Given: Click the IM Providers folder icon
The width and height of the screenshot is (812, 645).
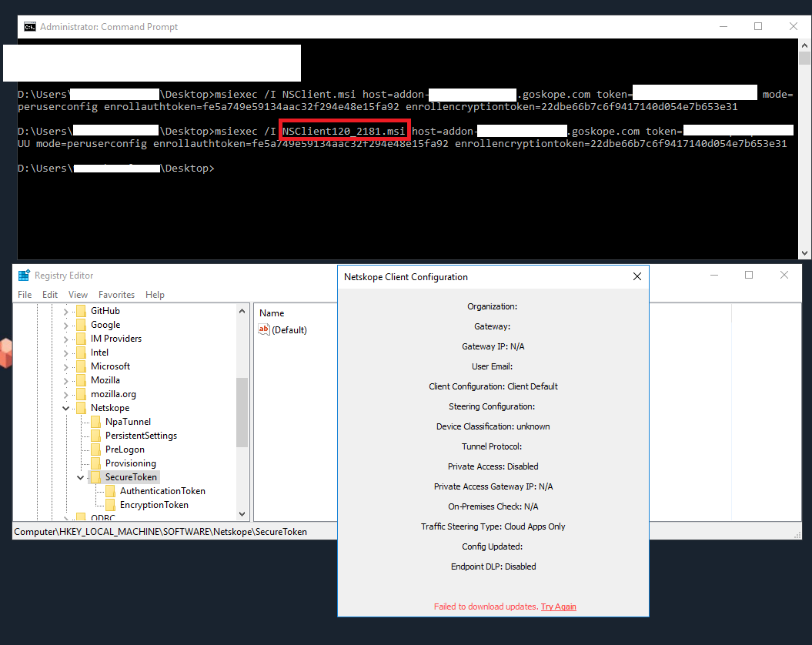Looking at the screenshot, I should [81, 339].
